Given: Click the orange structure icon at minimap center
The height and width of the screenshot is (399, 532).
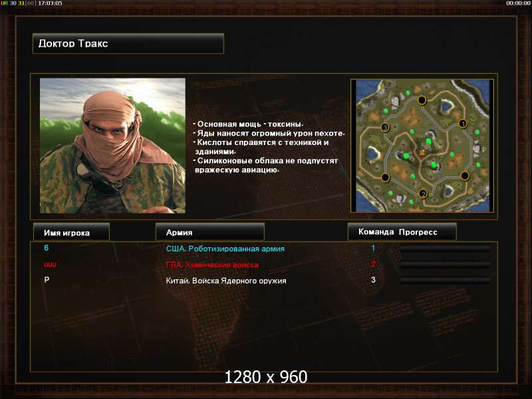Looking at the screenshot, I should 422,153.
